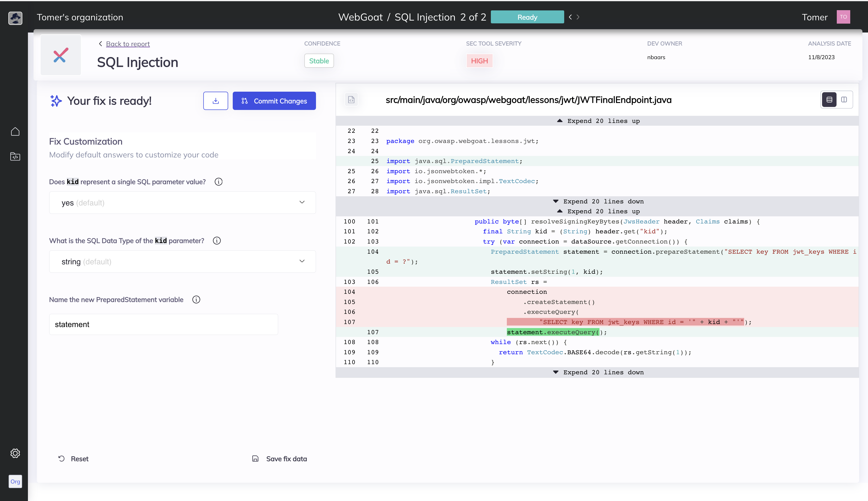868x501 pixels.
Task: Click the Org badge in the sidebar
Action: click(15, 481)
